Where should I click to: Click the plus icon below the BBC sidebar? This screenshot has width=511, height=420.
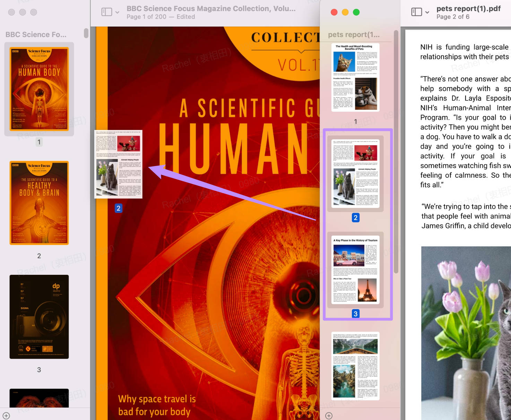[7, 415]
